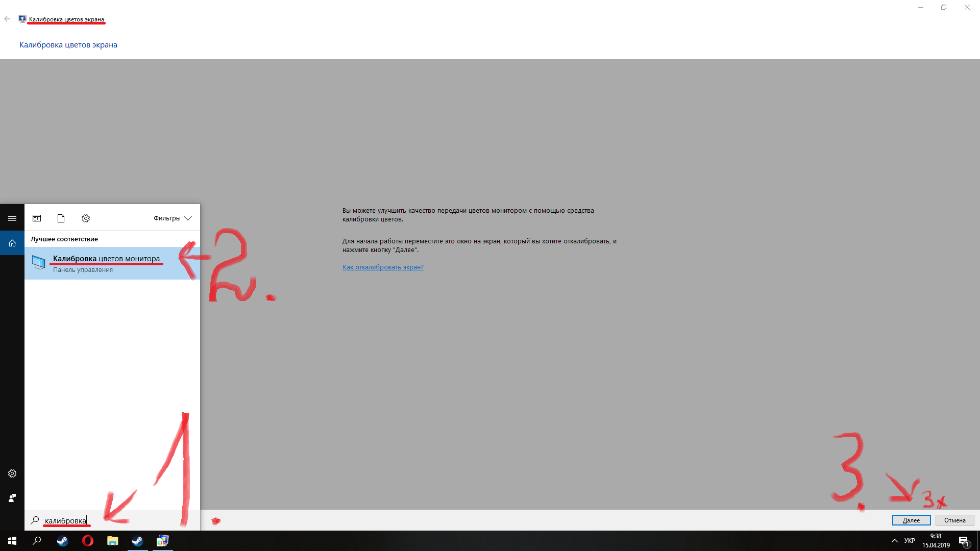Click the feedback icon in search sidebar

[x=12, y=498]
